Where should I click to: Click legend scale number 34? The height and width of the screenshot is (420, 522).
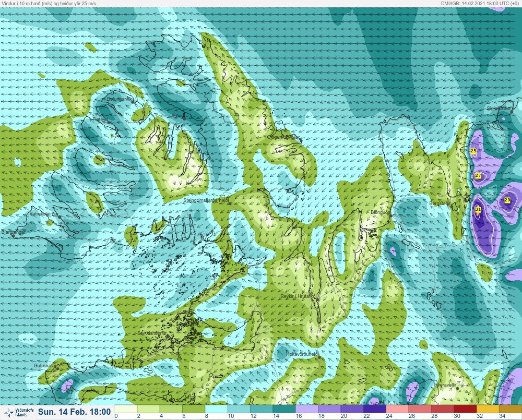click(x=502, y=416)
